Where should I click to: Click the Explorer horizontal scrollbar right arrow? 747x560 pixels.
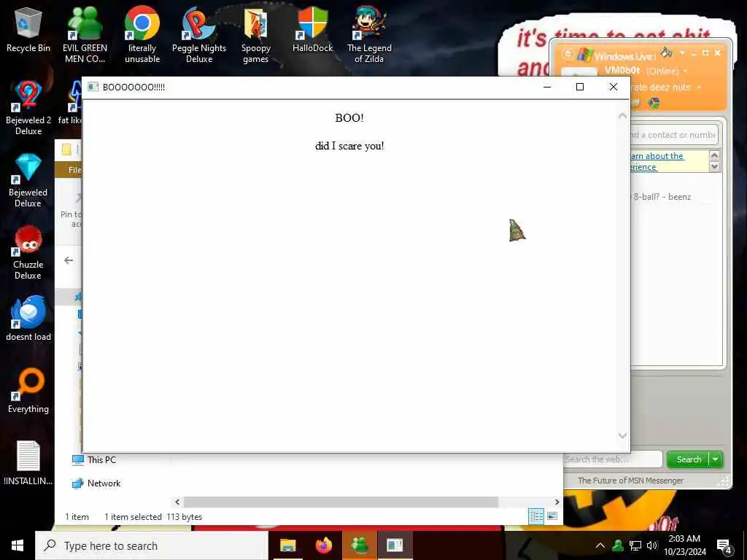[557, 502]
